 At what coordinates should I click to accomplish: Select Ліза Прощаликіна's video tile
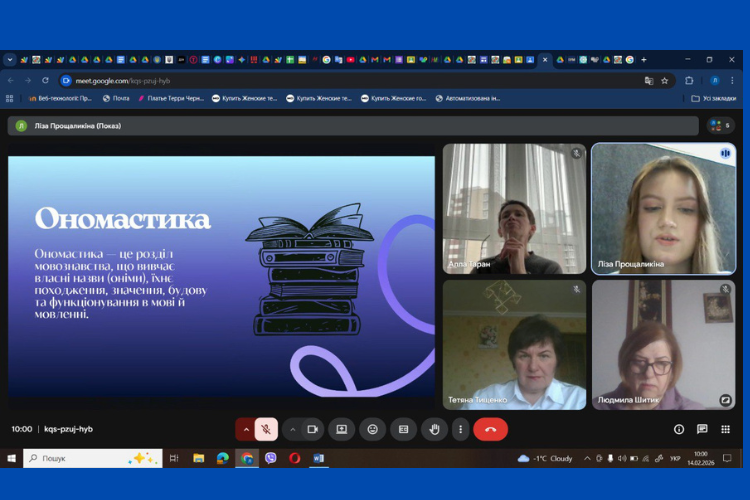coord(663,208)
